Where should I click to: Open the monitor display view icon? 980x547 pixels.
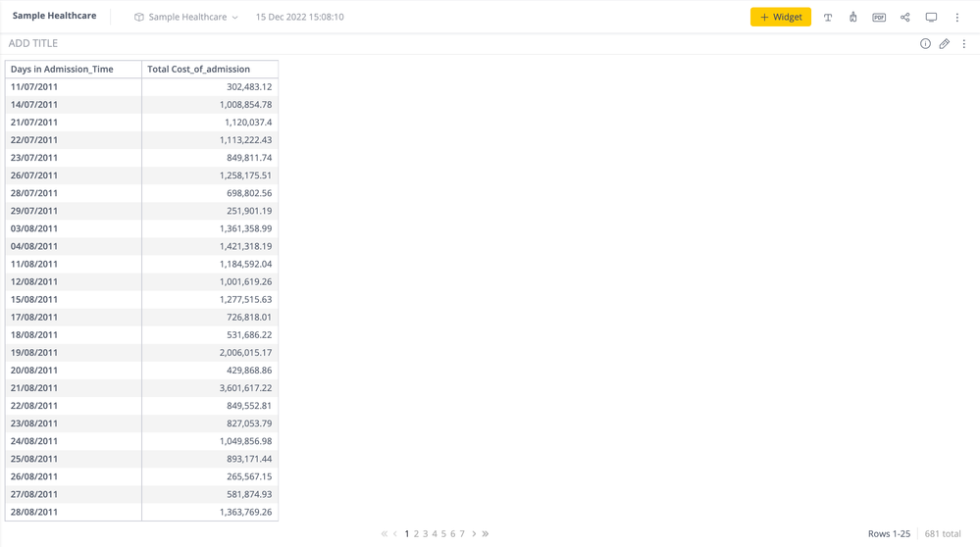click(931, 17)
